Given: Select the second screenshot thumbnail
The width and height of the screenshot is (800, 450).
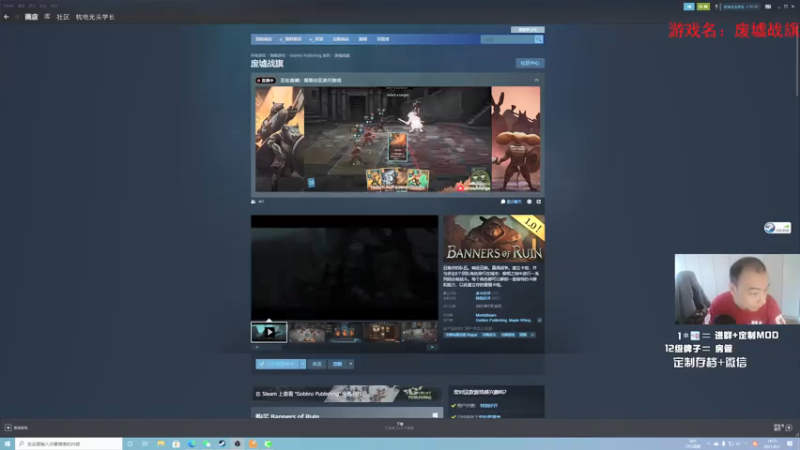Looking at the screenshot, I should (307, 332).
